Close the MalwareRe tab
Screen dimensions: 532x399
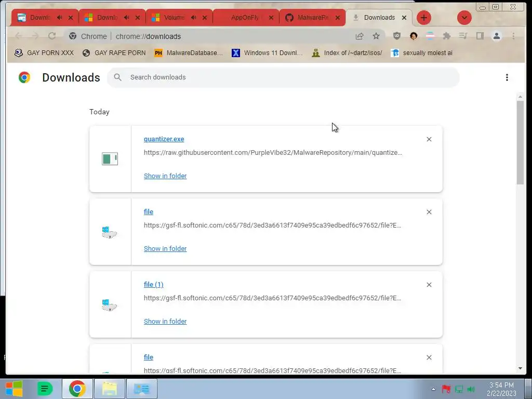(338, 18)
